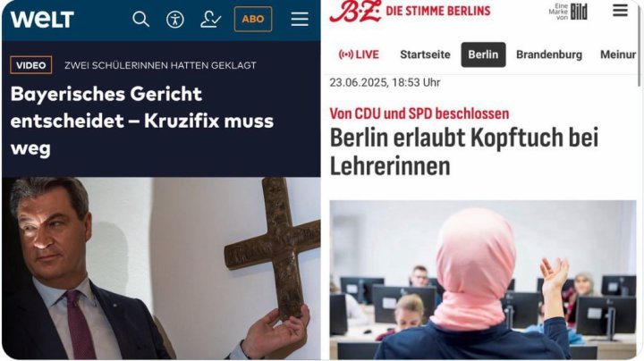Open the WELT search icon
Screen dimensions: 644x361
pyautogui.click(x=141, y=20)
